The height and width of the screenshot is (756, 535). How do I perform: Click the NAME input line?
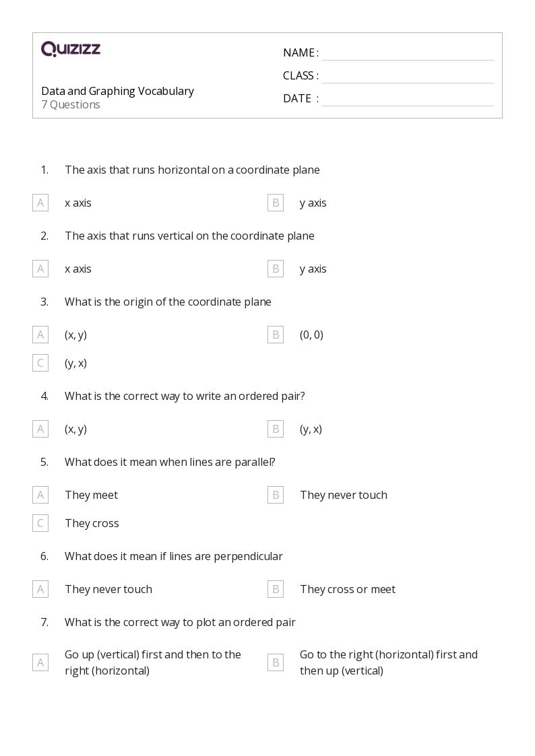pyautogui.click(x=407, y=53)
